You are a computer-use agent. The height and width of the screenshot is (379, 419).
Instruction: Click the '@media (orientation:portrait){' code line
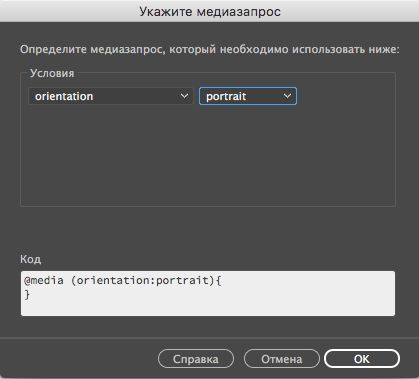point(123,280)
